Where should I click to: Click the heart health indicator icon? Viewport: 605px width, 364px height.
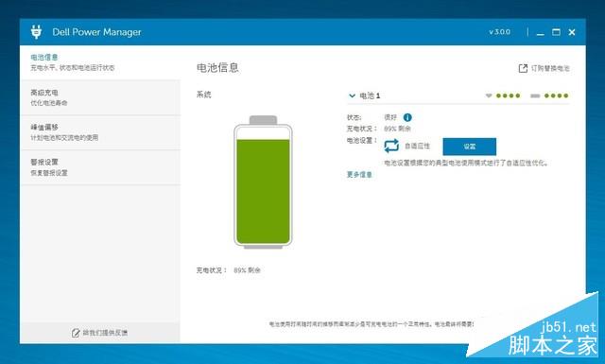point(489,95)
